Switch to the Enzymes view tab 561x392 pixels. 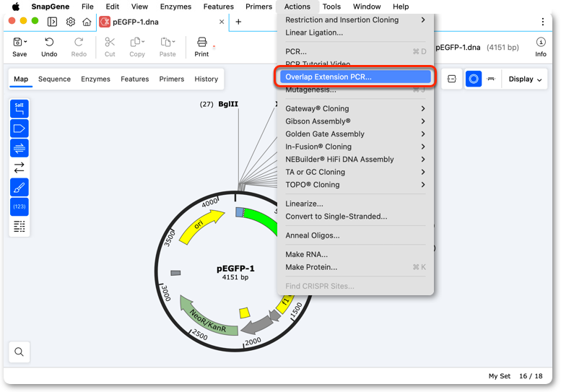(95, 79)
